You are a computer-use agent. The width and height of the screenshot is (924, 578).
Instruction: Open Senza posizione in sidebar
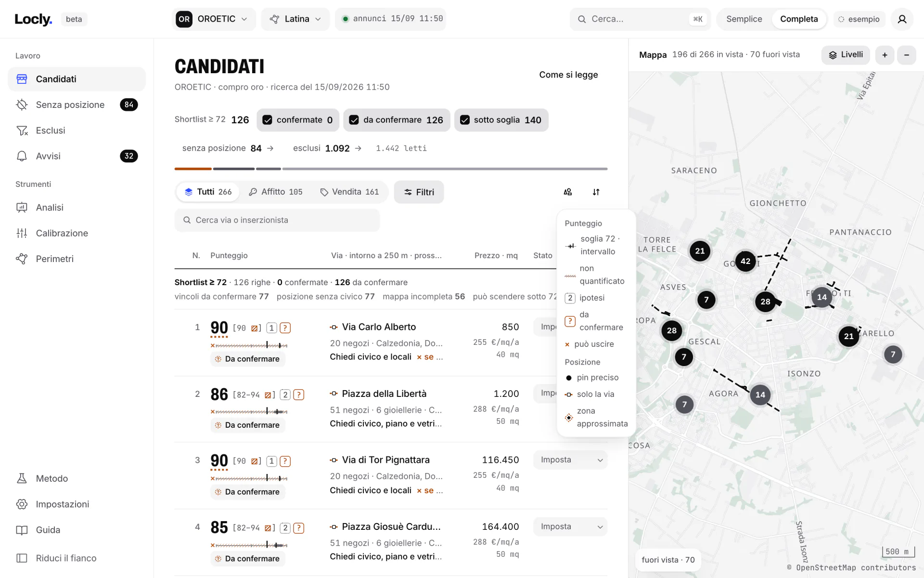(x=77, y=105)
